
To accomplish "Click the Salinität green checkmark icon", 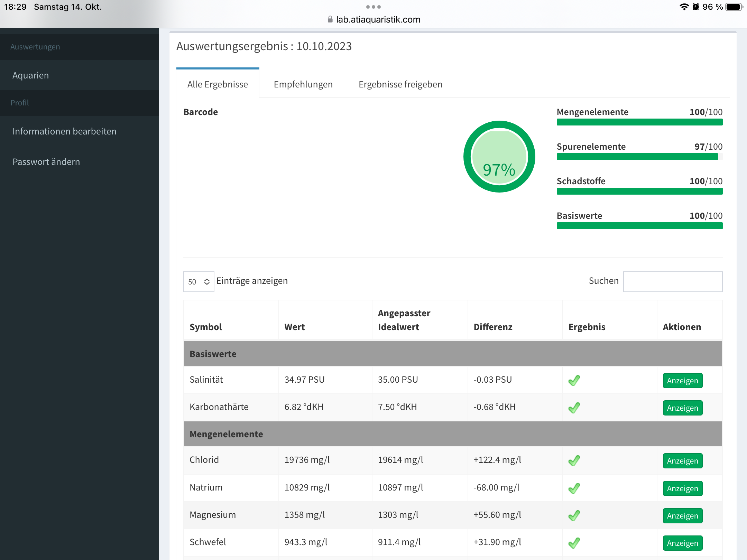I will click(x=574, y=380).
